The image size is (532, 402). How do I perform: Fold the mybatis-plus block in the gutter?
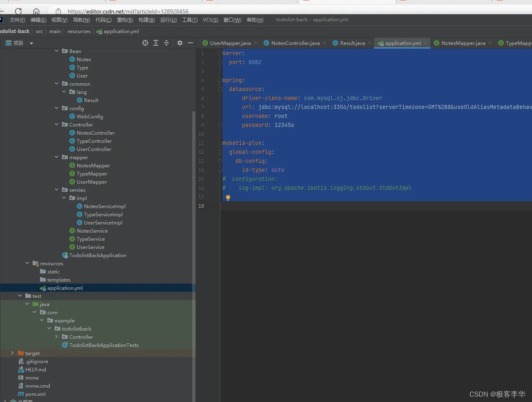point(220,143)
